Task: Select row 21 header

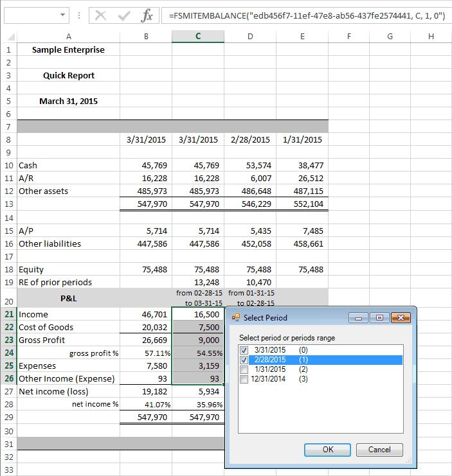Action: (x=8, y=315)
